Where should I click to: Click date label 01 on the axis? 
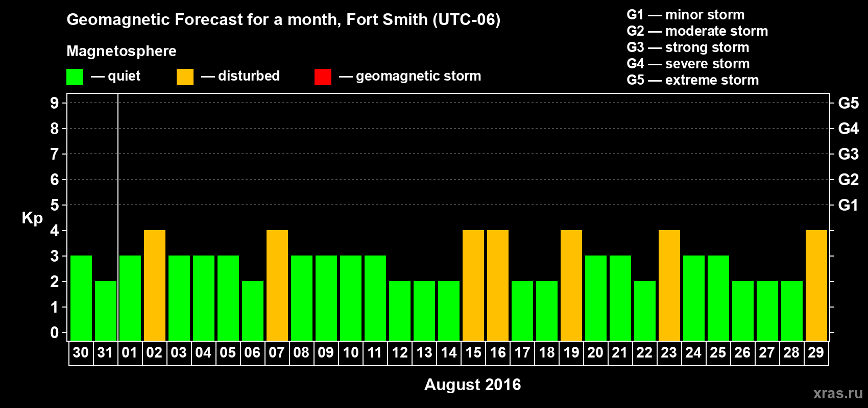click(130, 353)
